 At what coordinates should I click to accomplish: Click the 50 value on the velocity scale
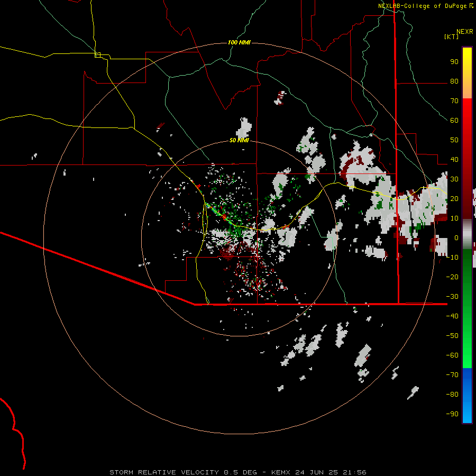(454, 140)
